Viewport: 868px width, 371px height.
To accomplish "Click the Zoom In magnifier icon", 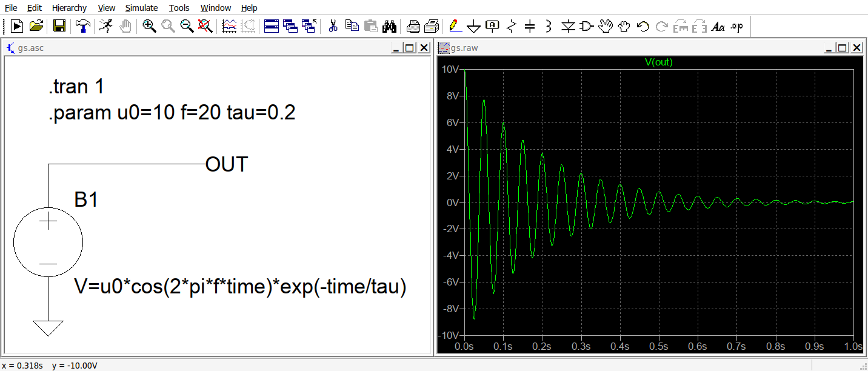I will click(x=149, y=25).
